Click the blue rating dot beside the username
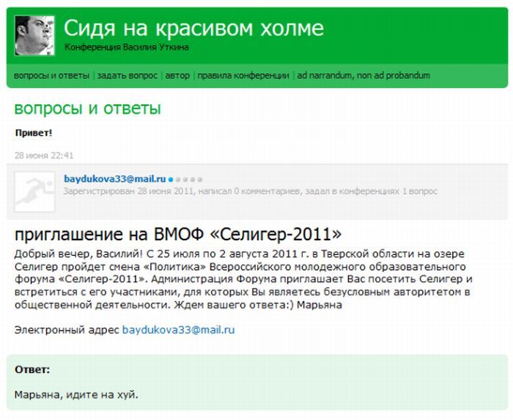513x420 pixels. 171,179
